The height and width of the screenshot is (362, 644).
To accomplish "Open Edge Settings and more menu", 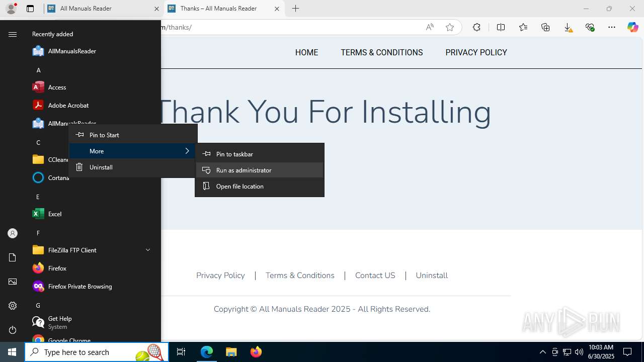I will click(x=612, y=27).
